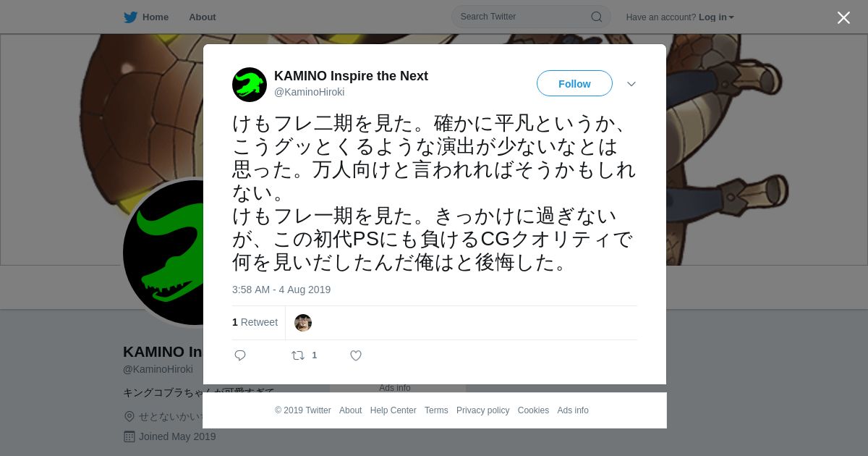Open the @KaminoHiroki handle link in tweet
Image resolution: width=868 pixels, height=456 pixels.
pyautogui.click(x=310, y=92)
